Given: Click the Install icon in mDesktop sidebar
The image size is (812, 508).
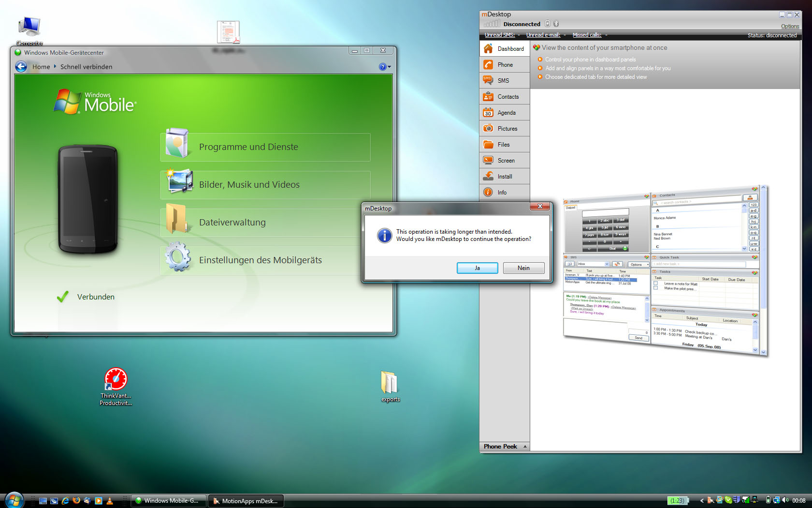Looking at the screenshot, I should [488, 177].
